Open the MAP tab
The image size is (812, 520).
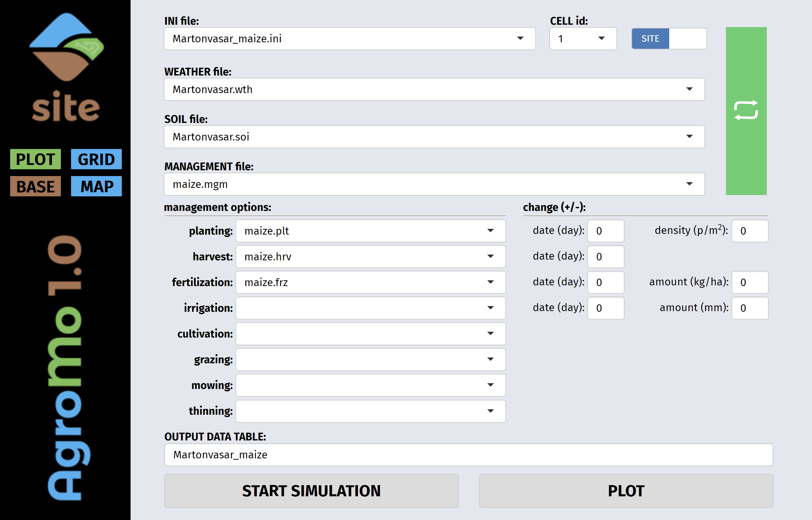[x=96, y=186]
